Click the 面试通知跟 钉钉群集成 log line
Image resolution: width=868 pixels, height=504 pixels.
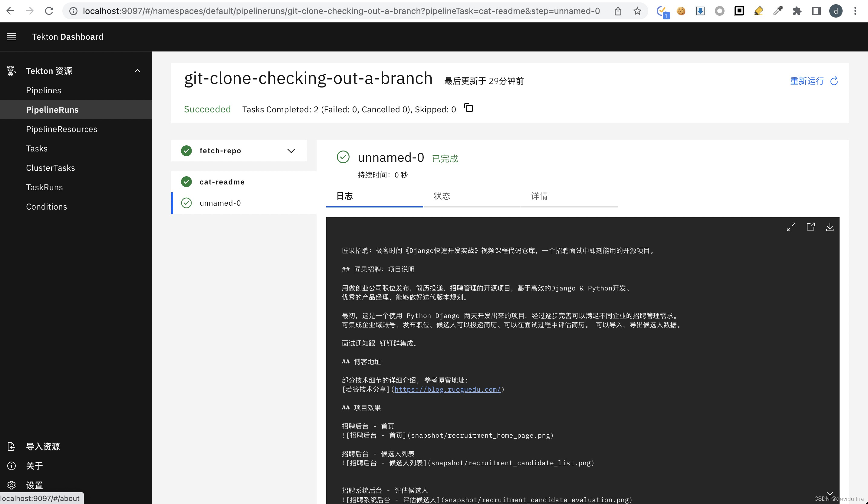[x=380, y=343]
